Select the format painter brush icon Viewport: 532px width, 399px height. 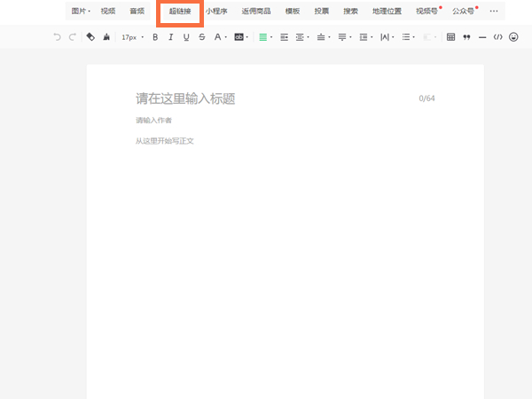pyautogui.click(x=106, y=37)
